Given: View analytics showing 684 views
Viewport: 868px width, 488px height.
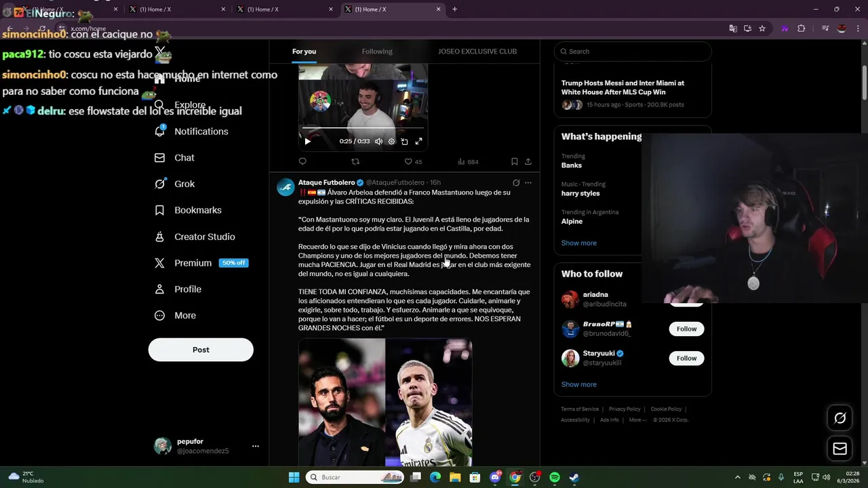Looking at the screenshot, I should coord(468,161).
